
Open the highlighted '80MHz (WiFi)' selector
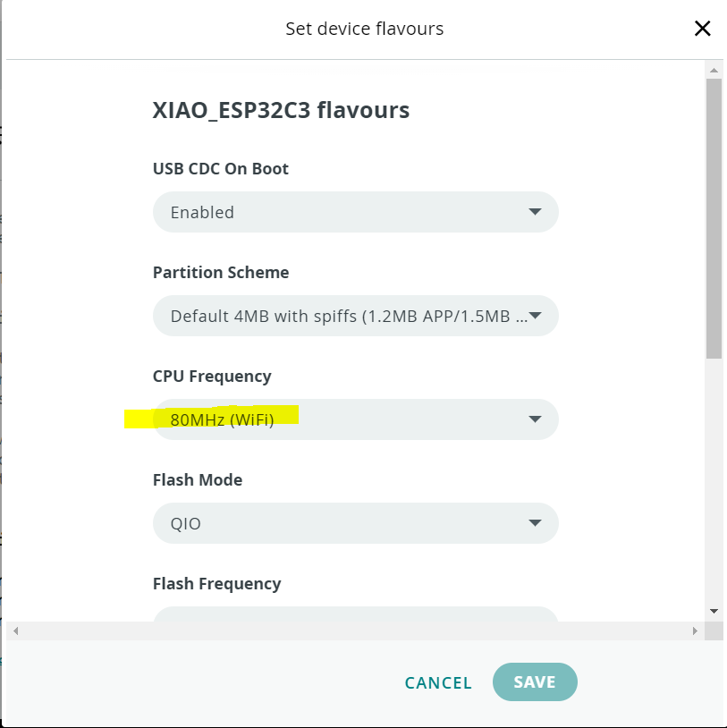[356, 419]
